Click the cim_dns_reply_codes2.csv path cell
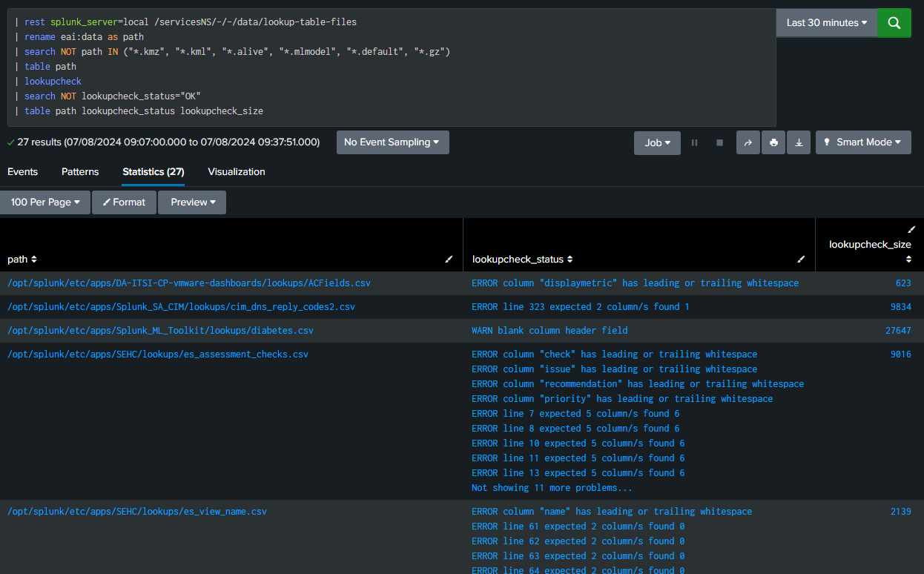The width and height of the screenshot is (924, 574). (x=181, y=307)
